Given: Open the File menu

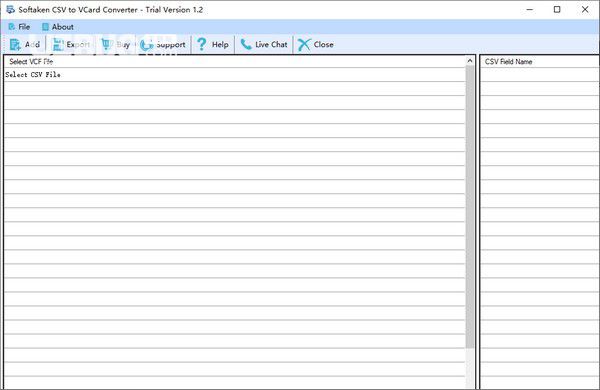Looking at the screenshot, I should pos(19,27).
